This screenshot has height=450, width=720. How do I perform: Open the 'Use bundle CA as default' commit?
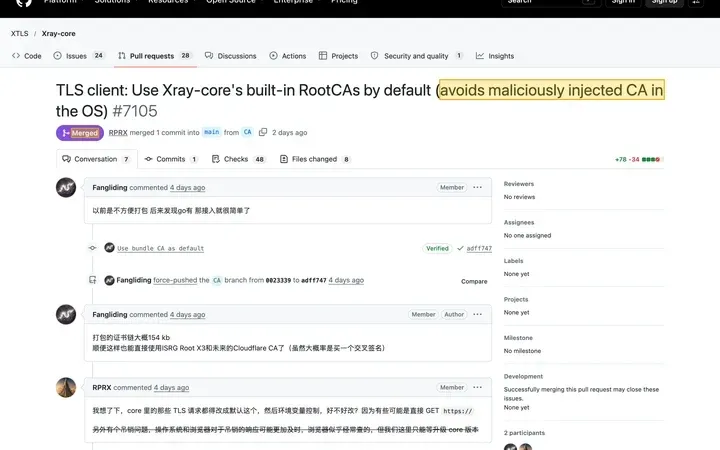pos(160,248)
